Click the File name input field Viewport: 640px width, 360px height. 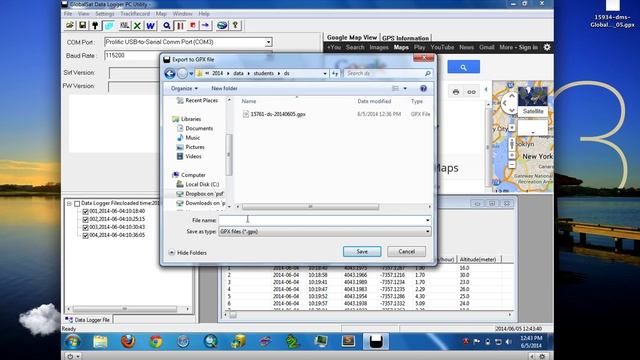[322, 220]
